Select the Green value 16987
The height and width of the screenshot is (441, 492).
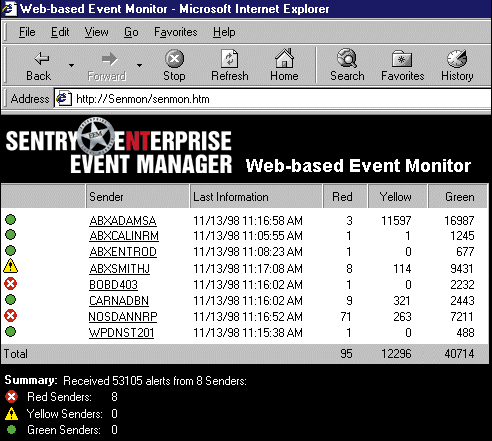[x=459, y=221]
